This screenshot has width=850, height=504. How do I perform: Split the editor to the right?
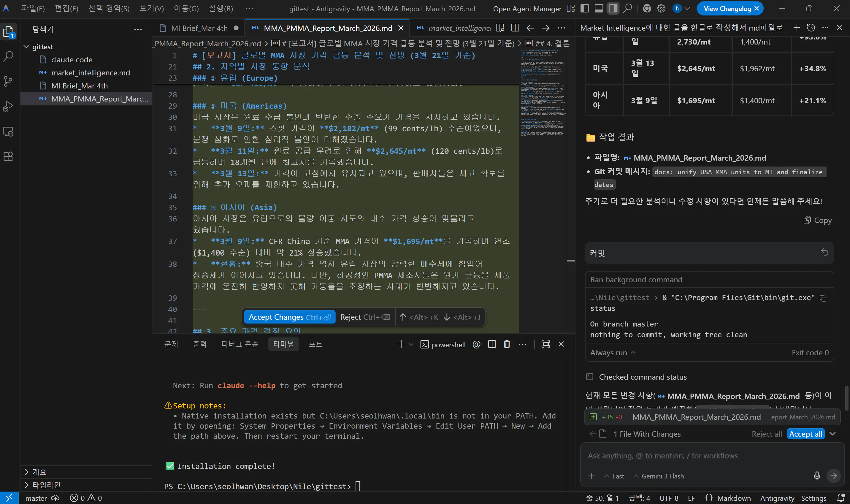pyautogui.click(x=515, y=28)
